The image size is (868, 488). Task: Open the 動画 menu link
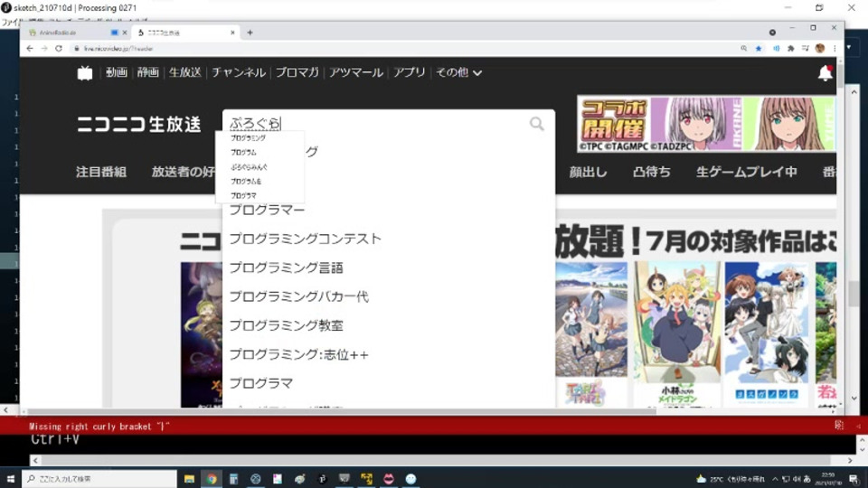pyautogui.click(x=117, y=72)
